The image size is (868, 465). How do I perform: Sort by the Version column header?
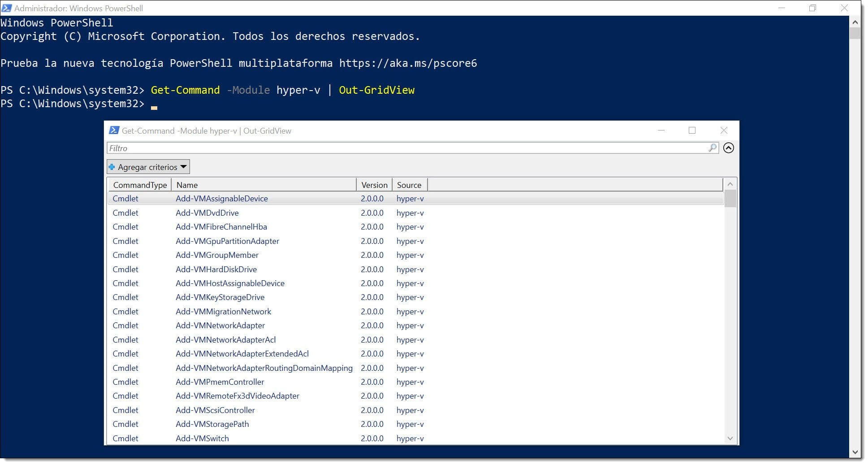click(x=374, y=185)
